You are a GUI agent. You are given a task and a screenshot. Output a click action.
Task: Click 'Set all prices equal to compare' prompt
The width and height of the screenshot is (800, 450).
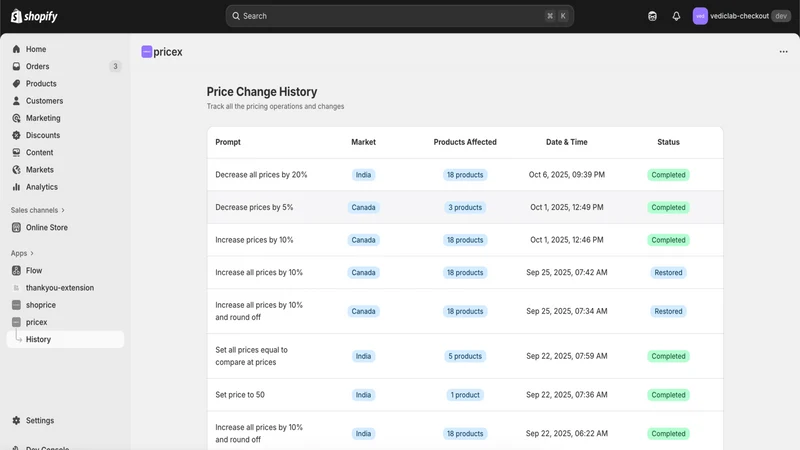252,356
